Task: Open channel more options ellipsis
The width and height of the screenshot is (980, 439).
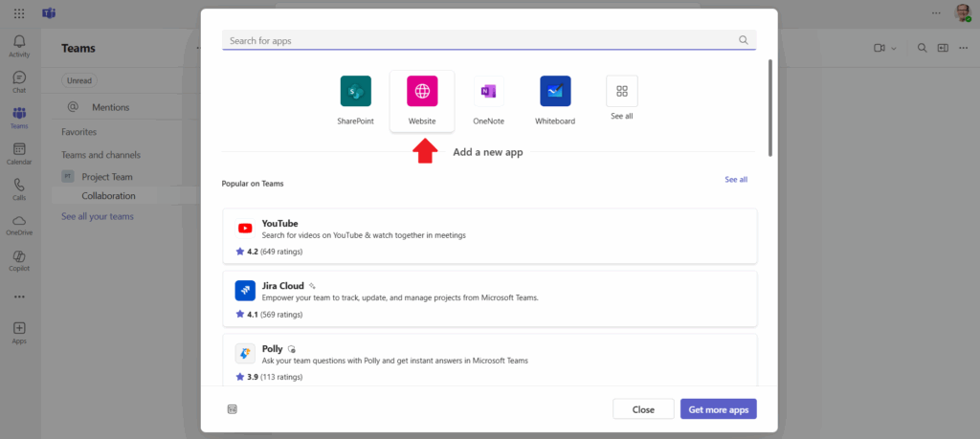Action: 963,48
